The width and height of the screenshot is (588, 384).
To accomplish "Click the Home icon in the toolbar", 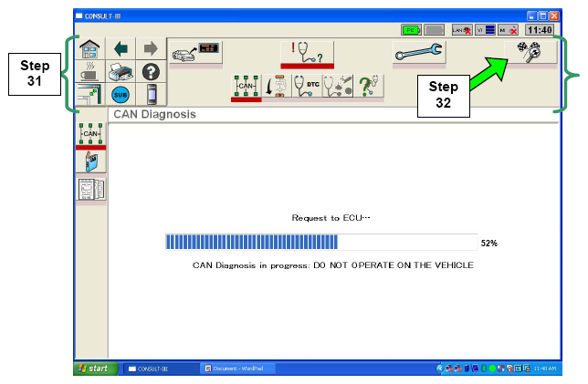I will click(90, 49).
